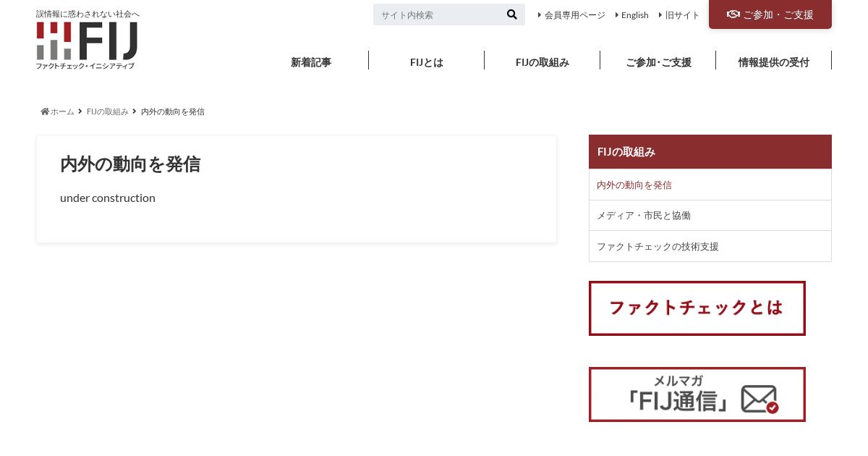Open the FIJとは menu item
Image resolution: width=868 pixels, height=456 pixels.
[x=427, y=62]
